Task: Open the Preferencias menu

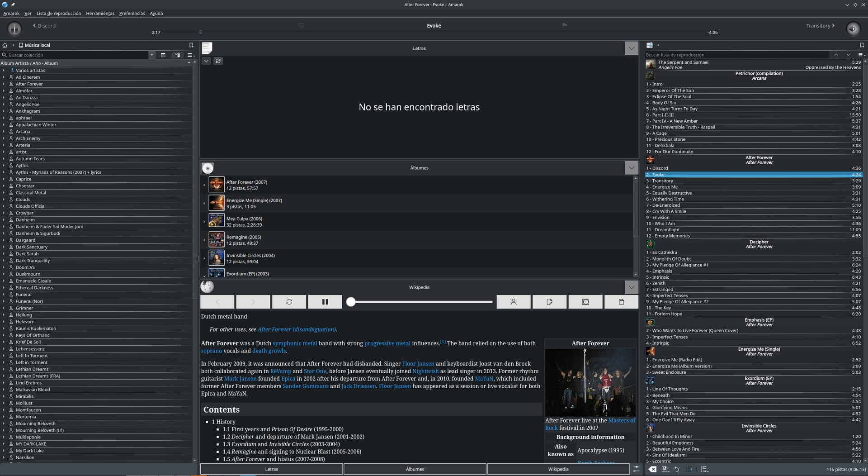Action: [132, 14]
